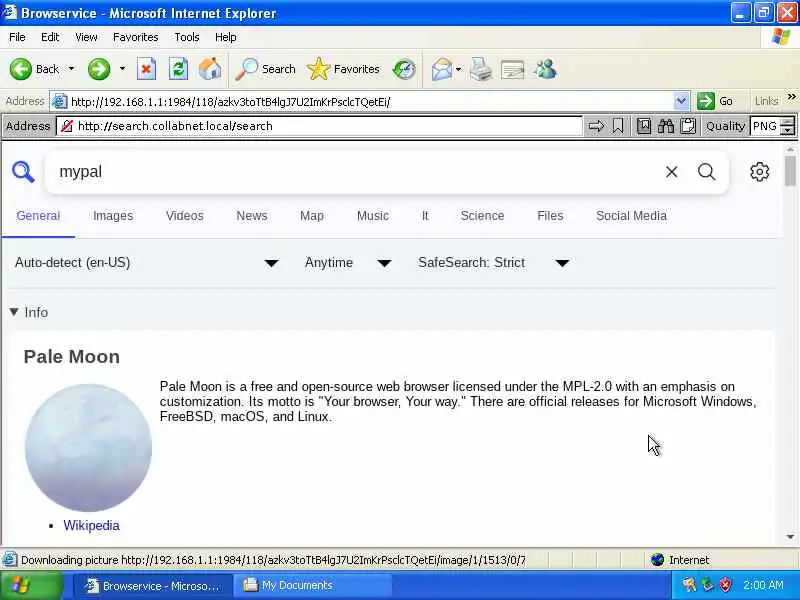The width and height of the screenshot is (800, 600).
Task: Open IE Search pane button
Action: pyautogui.click(x=265, y=69)
